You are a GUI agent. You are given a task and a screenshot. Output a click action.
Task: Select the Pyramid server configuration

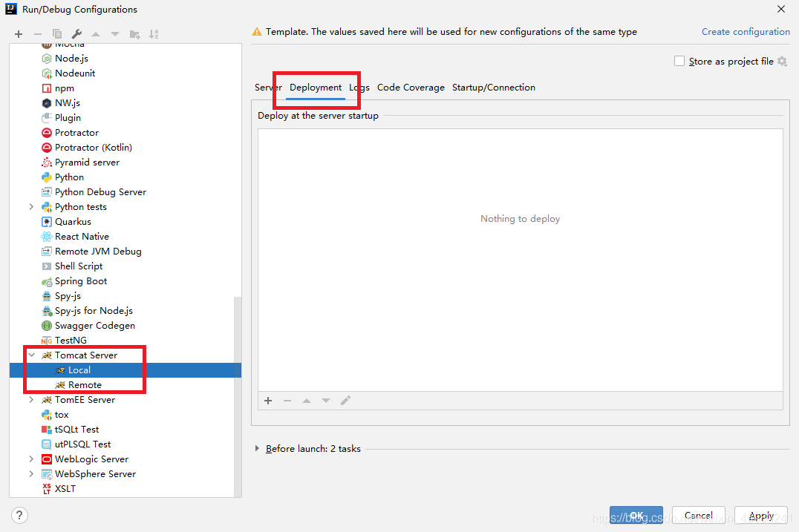point(87,162)
